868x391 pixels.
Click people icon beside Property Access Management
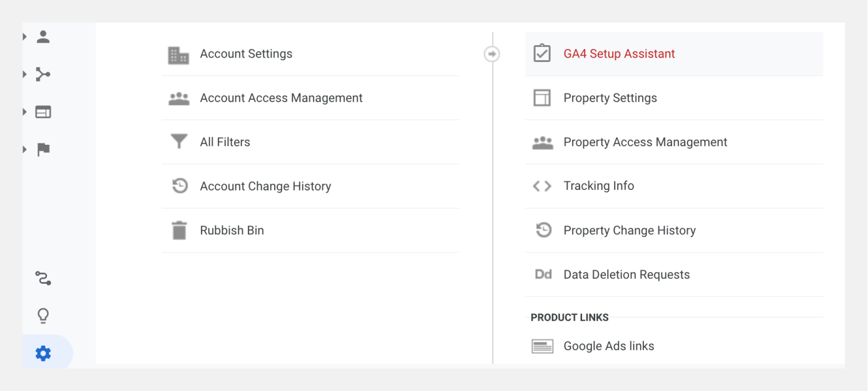(x=543, y=143)
